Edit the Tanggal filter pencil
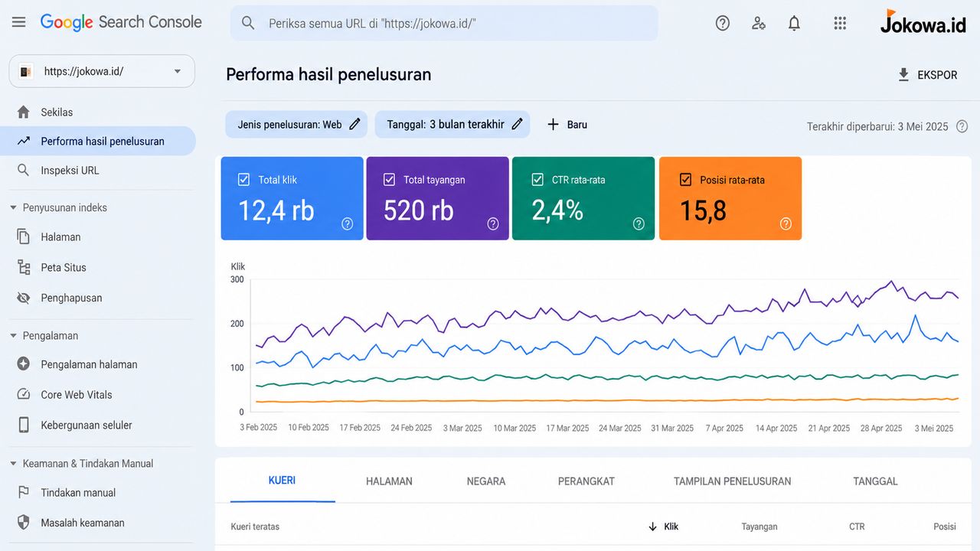Viewport: 980px width, 551px height. [x=517, y=124]
